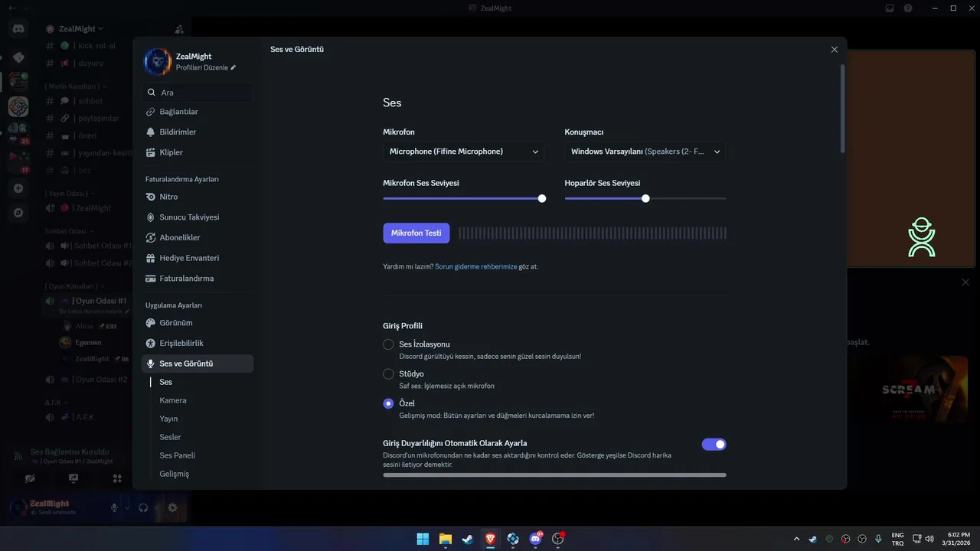Click the invite people icon by ZealMight header

tap(179, 29)
